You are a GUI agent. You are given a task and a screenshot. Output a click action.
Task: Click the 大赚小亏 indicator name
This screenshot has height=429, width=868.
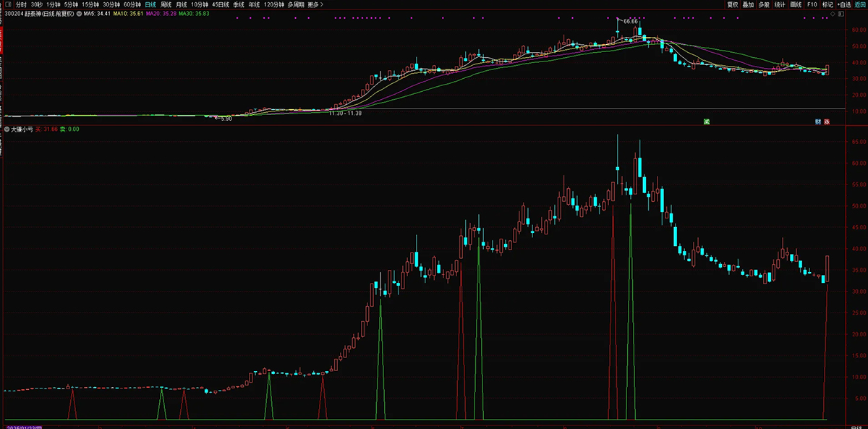[22, 129]
